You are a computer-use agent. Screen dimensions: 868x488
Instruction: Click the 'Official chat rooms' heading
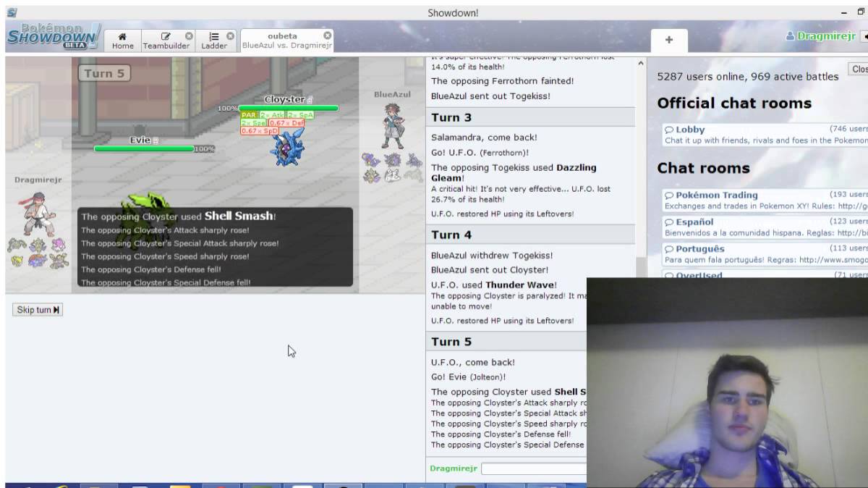(x=734, y=103)
